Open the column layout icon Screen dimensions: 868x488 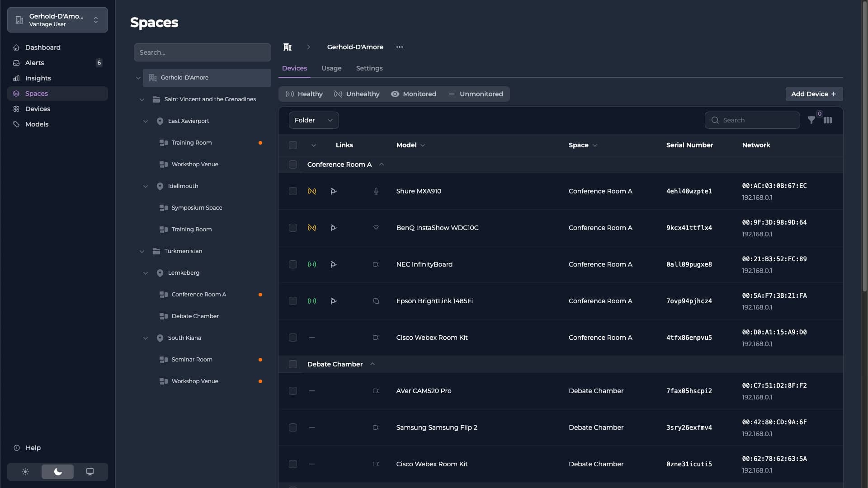pyautogui.click(x=828, y=120)
